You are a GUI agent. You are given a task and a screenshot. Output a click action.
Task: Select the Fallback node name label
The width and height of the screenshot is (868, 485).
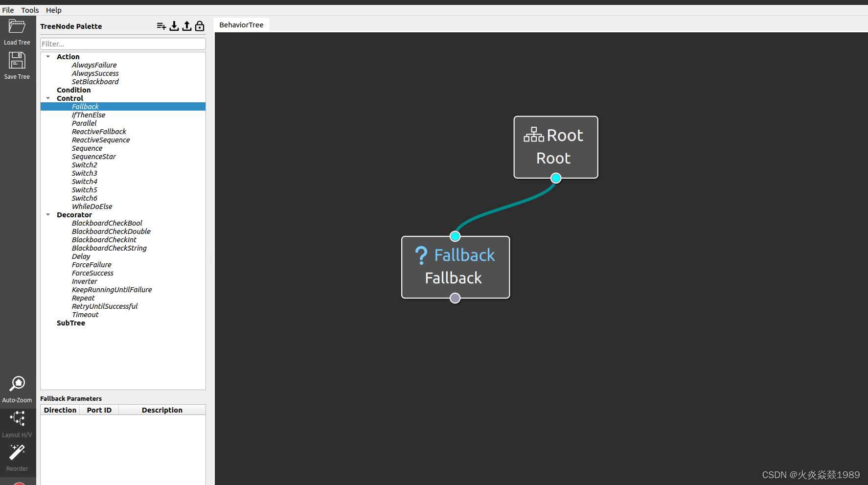point(454,278)
